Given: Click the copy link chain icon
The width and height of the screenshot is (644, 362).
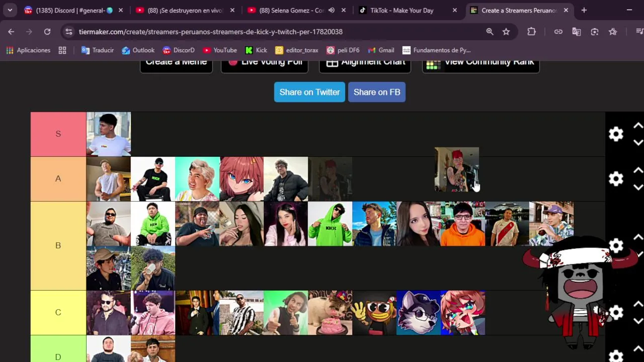Looking at the screenshot, I should [558, 32].
